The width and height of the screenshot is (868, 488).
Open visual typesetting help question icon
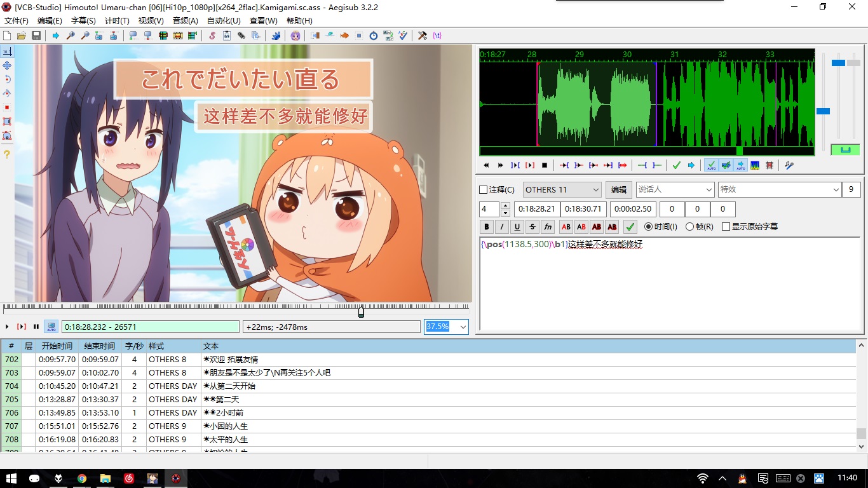pyautogui.click(x=7, y=154)
